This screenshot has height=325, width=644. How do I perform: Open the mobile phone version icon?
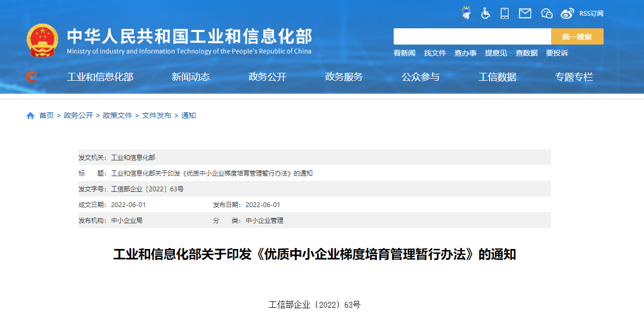pos(505,13)
